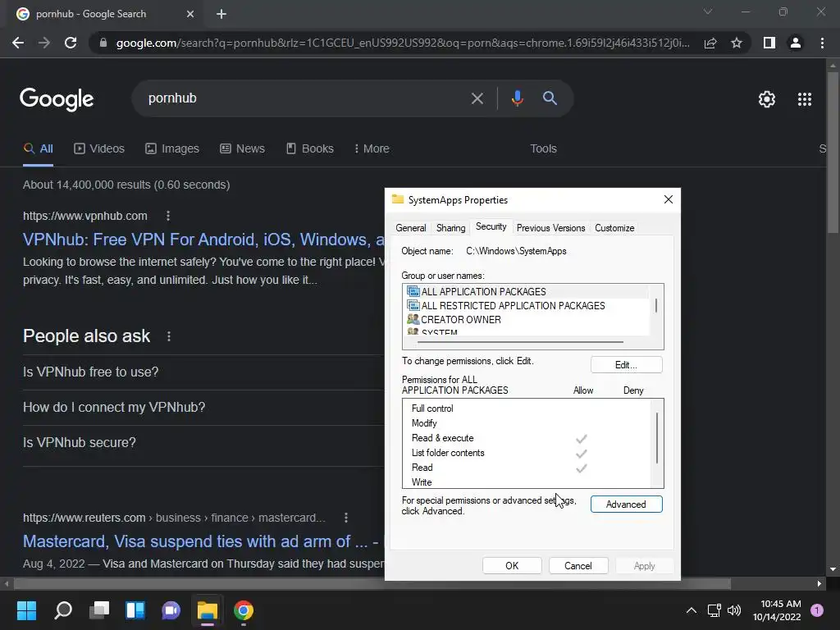The image size is (840, 630).
Task: Open the Google apps grid
Action: tap(805, 99)
